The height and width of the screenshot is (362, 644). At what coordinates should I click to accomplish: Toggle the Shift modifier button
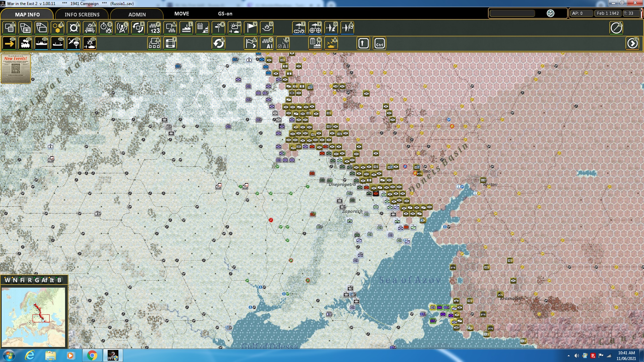363,43
